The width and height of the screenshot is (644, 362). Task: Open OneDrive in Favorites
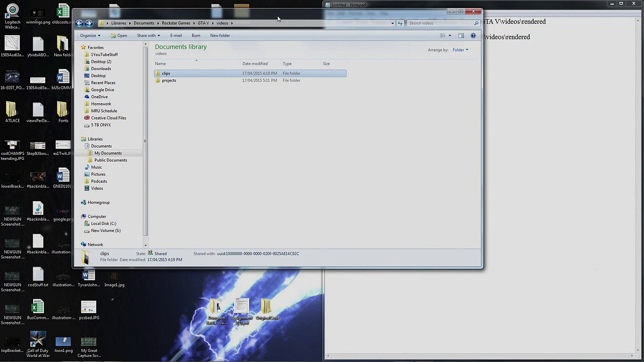point(99,97)
